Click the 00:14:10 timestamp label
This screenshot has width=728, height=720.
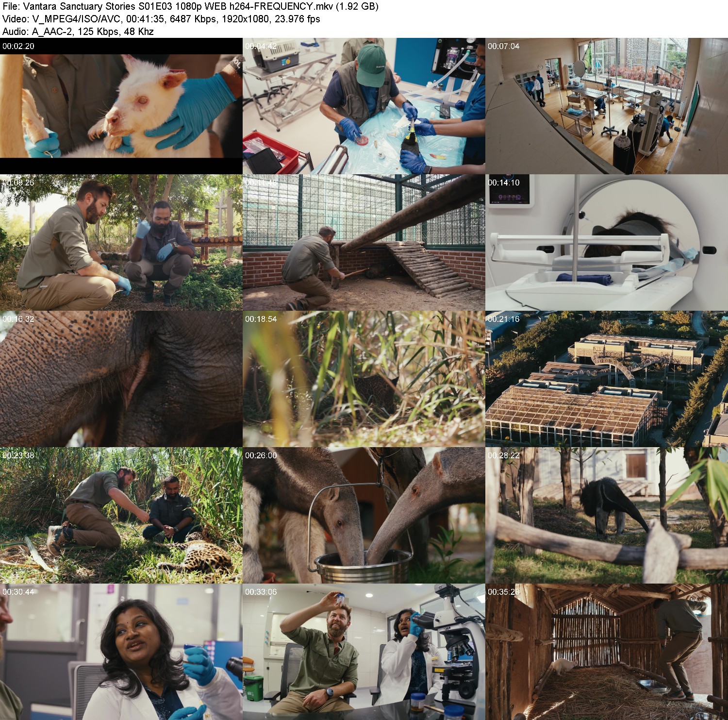pyautogui.click(x=504, y=183)
